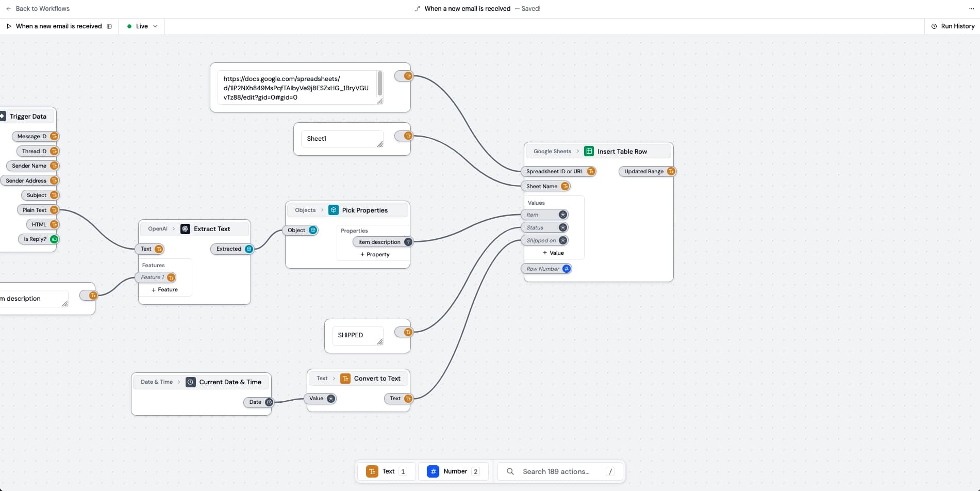This screenshot has width=980, height=491.
Task: Click the copy icon beside the workflow name
Action: pos(109,26)
